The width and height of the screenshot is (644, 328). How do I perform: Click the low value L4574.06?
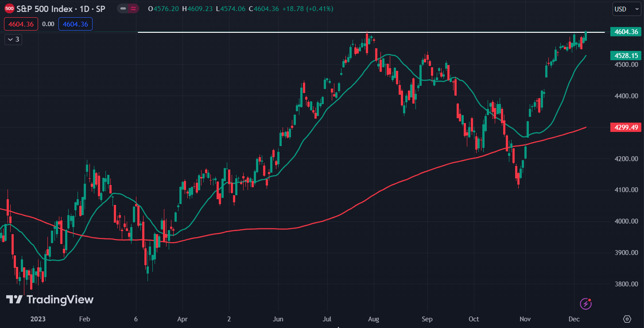tap(231, 9)
